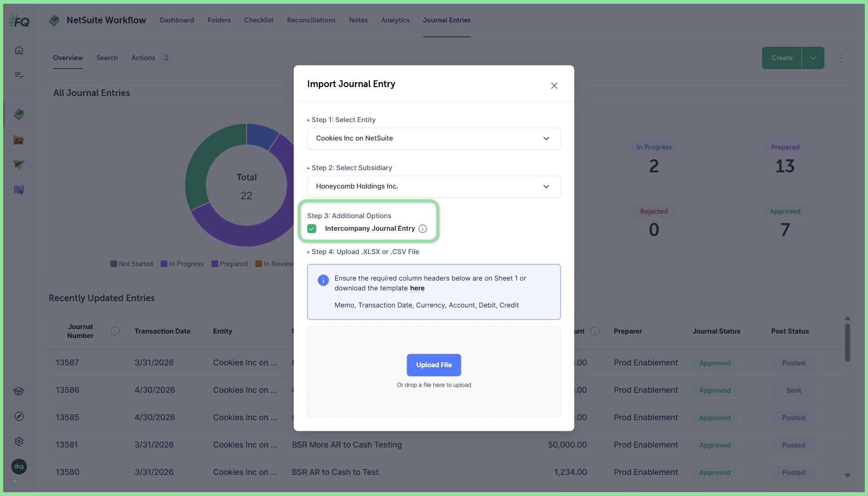Viewport: 868px width, 496px height.
Task: Click the Not Started legend swatch
Action: 114,264
